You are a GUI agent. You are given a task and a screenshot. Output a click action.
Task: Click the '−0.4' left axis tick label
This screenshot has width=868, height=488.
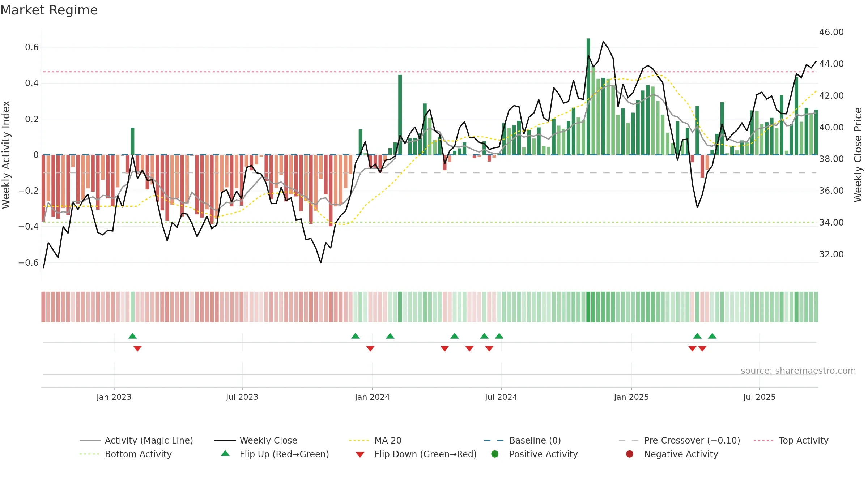pyautogui.click(x=29, y=227)
